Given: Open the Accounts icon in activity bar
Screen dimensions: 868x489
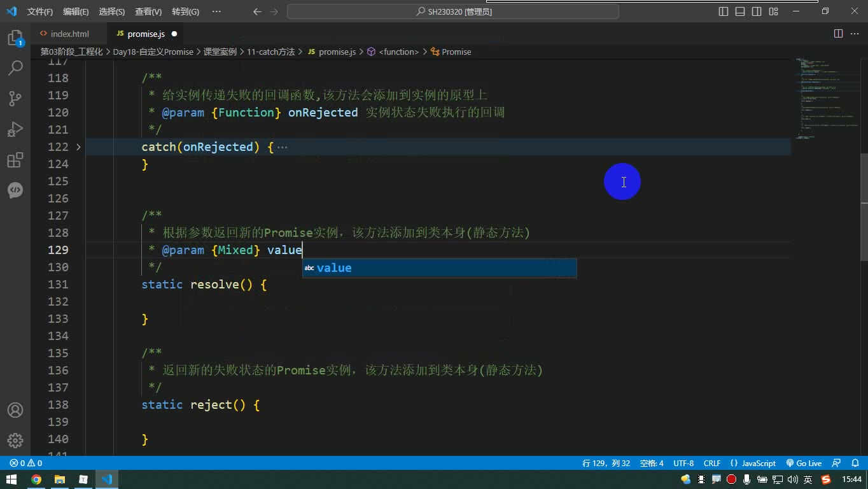Looking at the screenshot, I should pos(15,410).
